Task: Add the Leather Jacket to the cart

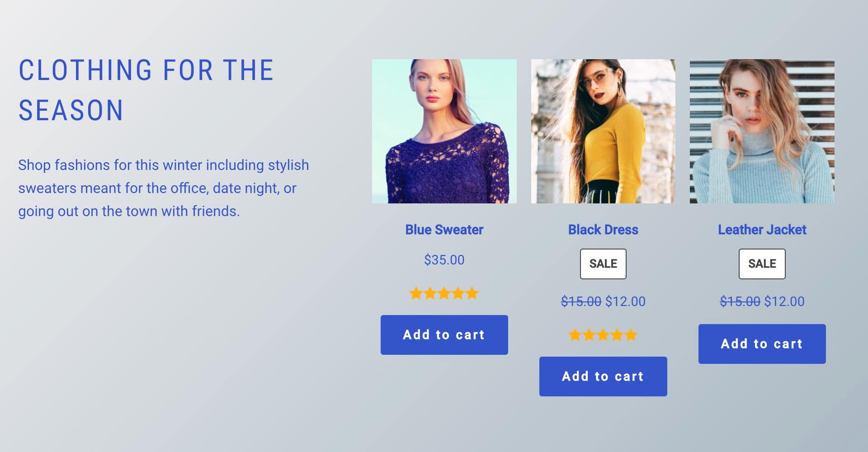Action: [761, 343]
